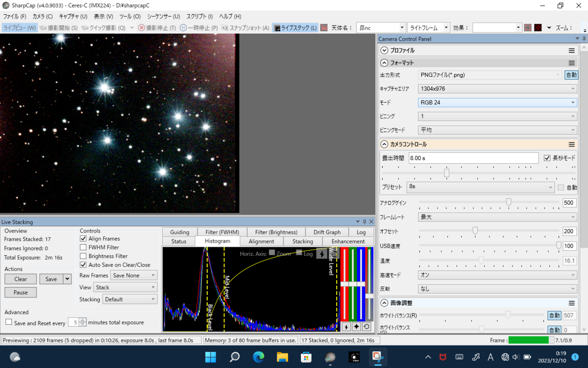Click the auto color balance lightning button
The image size is (588, 368).
pyautogui.click(x=345, y=327)
